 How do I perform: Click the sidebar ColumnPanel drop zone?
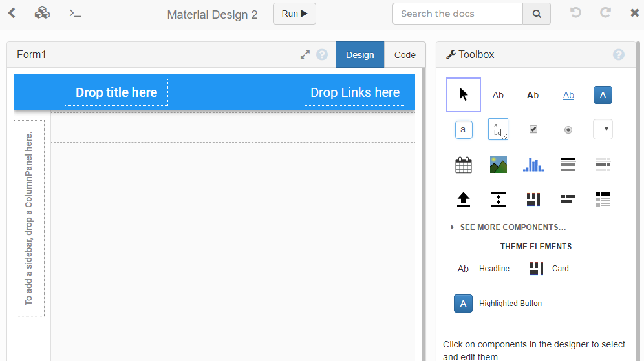28,218
